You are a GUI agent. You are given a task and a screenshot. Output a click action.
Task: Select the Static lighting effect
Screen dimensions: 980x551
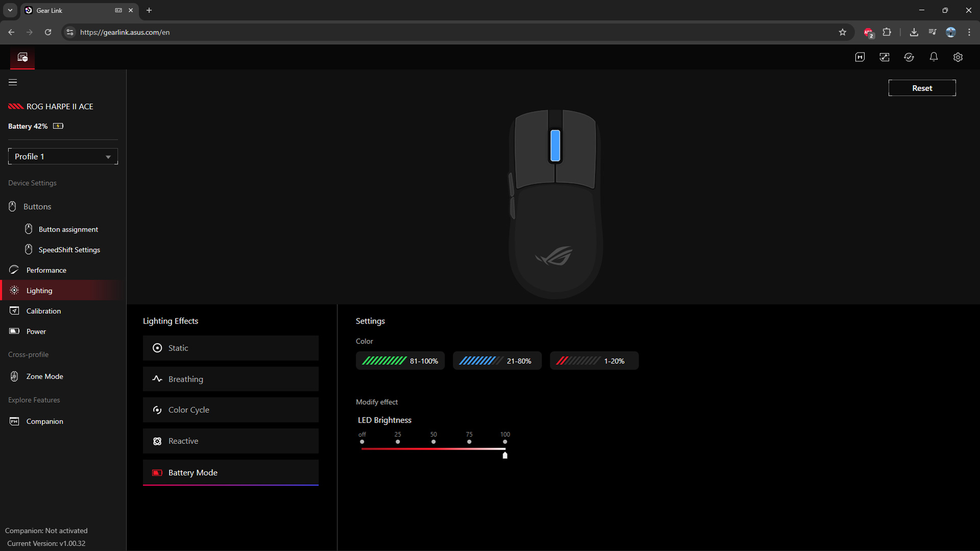230,348
